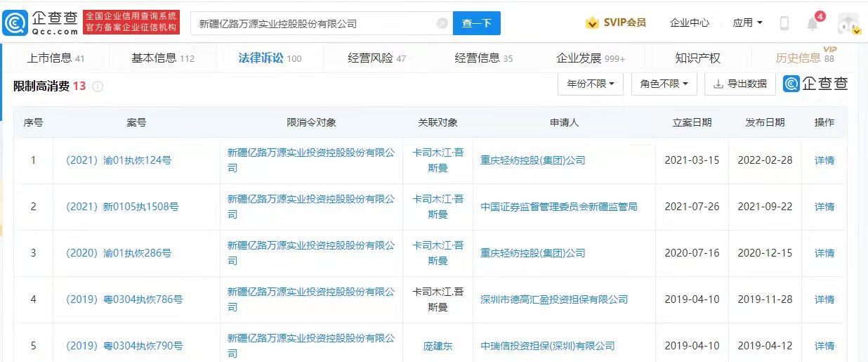Image resolution: width=868 pixels, height=362 pixels.
Task: Open applicant 深圳市德高汇盈投资担保有限公司
Action: coord(554,299)
